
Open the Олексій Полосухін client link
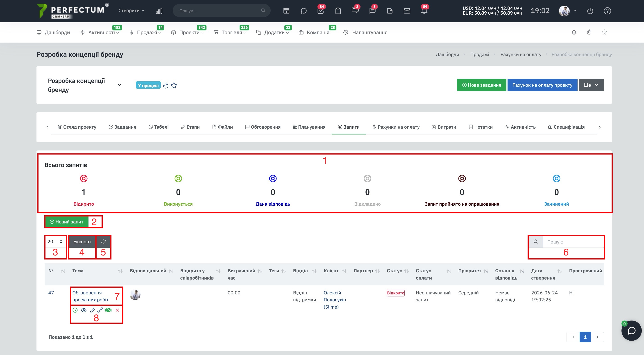coord(335,300)
